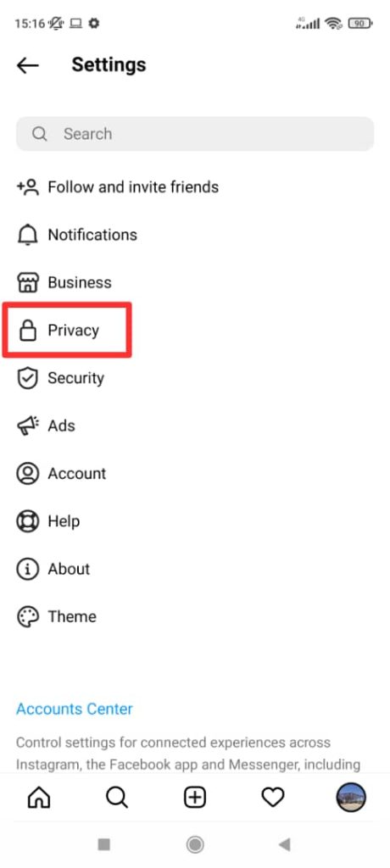Open the Business settings shop icon
The width and height of the screenshot is (390, 868).
[28, 283]
